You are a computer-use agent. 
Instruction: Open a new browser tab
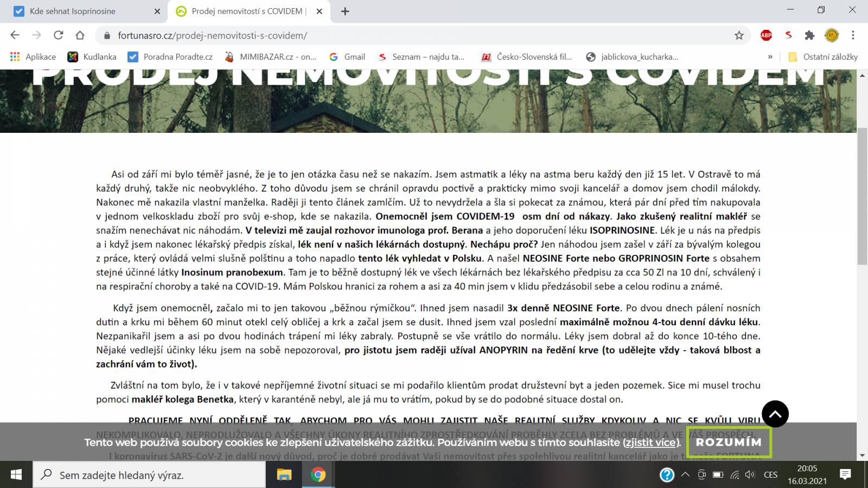345,11
